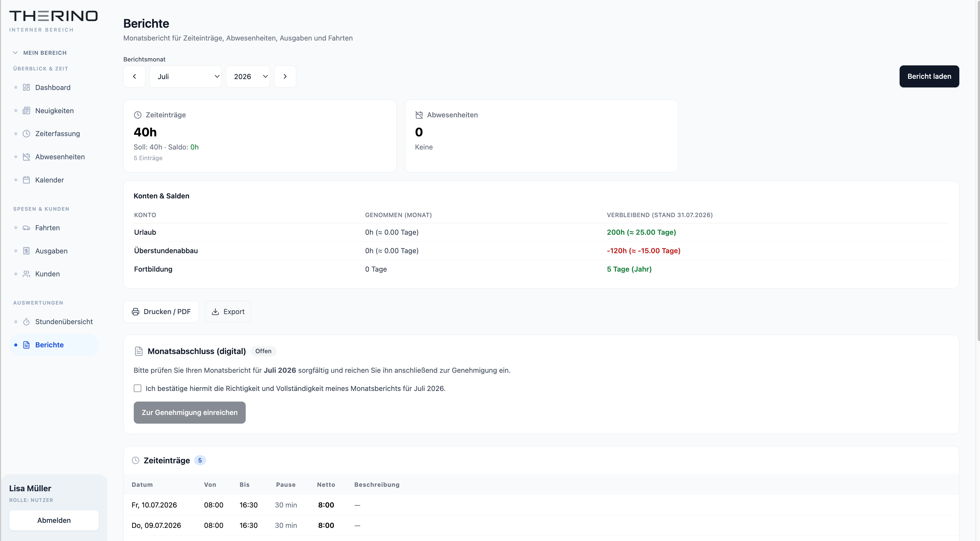The image size is (980, 541).
Task: Tick the Monatsbericht confirmation checkbox
Action: tap(137, 388)
